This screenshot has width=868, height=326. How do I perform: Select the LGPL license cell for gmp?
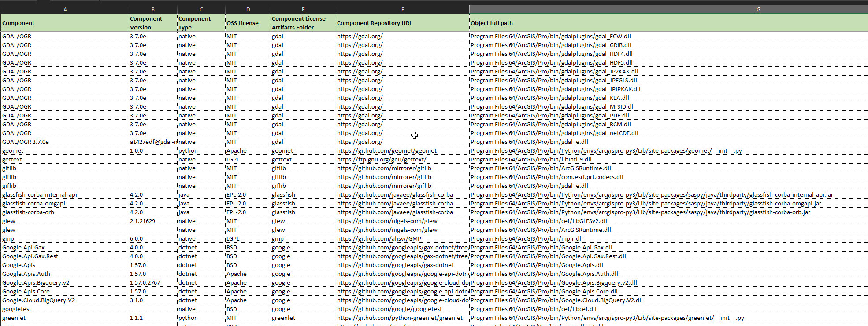(248, 238)
